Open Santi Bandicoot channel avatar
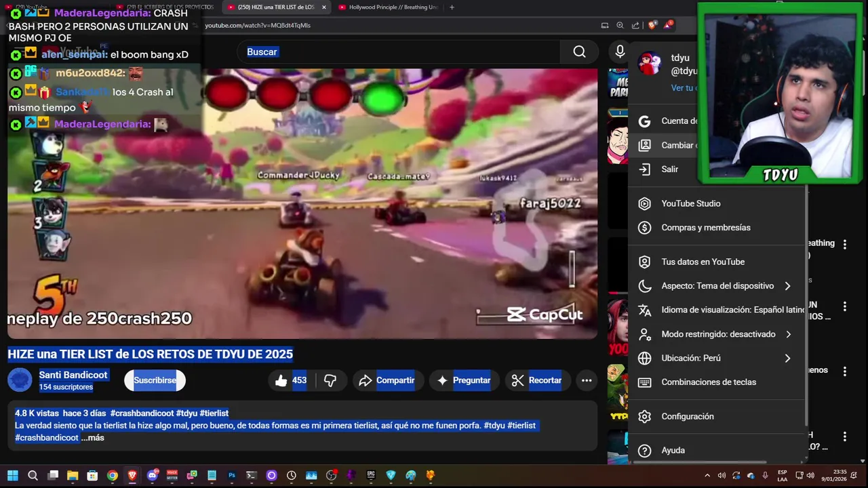The image size is (868, 488). click(20, 380)
